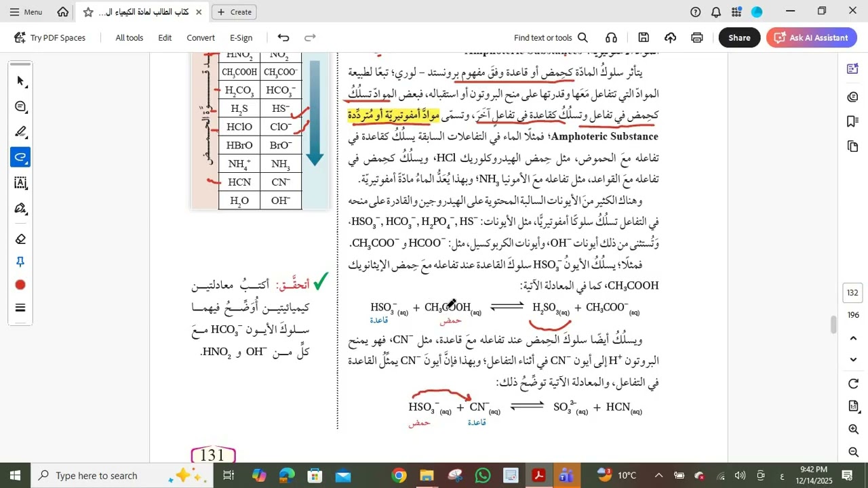Screen dimensions: 868x488
Task: Click the current page number 132 box
Action: tap(852, 293)
